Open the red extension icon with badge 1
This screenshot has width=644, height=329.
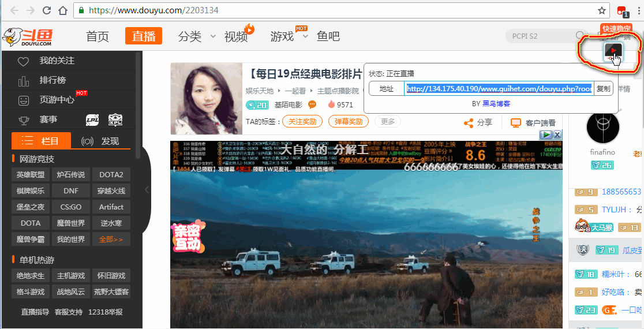pyautogui.click(x=622, y=11)
